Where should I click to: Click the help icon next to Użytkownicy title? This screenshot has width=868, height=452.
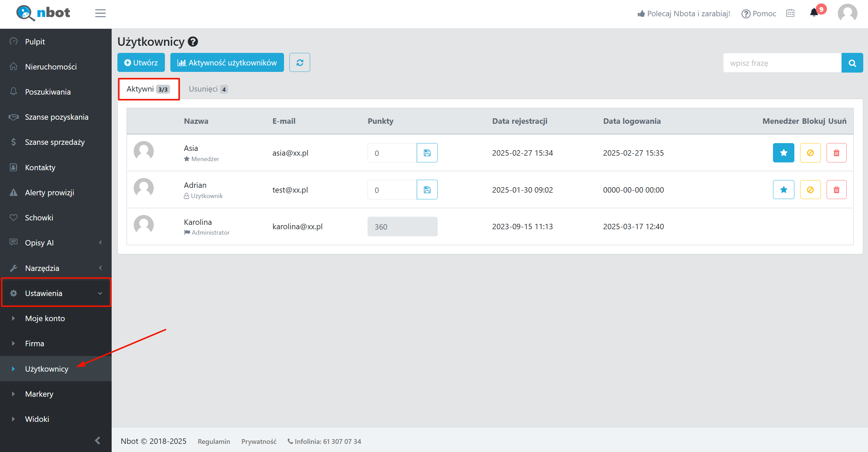[x=193, y=42]
